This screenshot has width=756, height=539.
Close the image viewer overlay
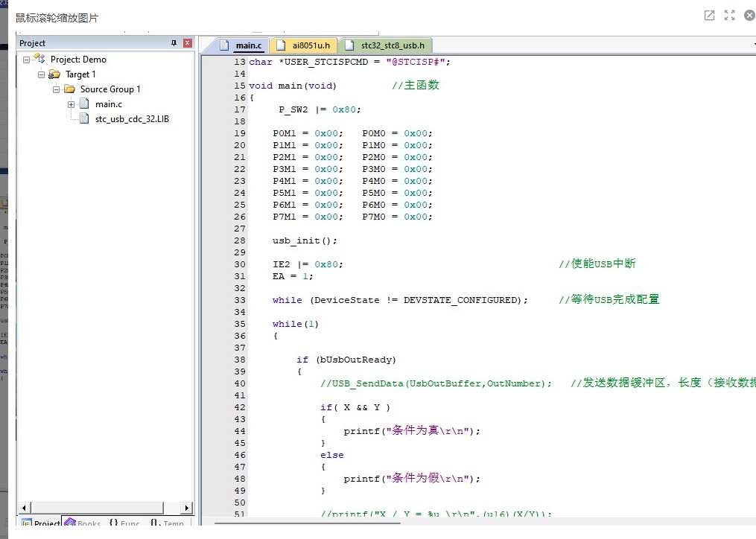click(x=749, y=16)
